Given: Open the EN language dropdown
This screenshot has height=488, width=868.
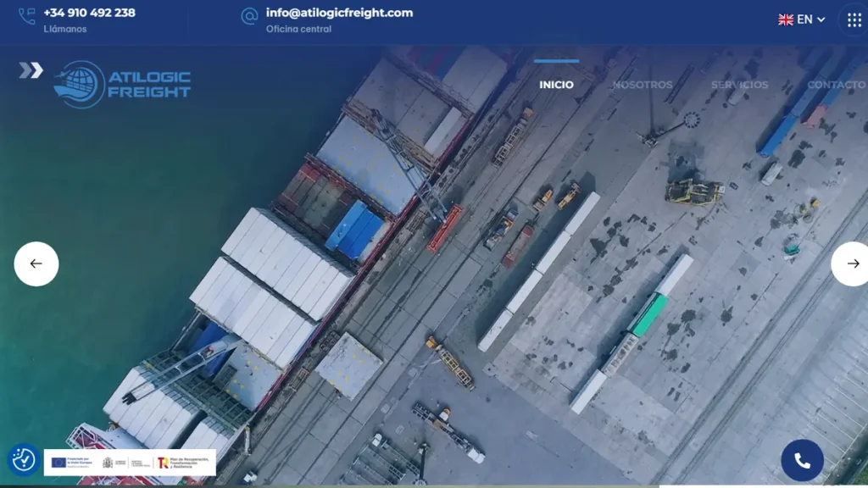Looking at the screenshot, I should pos(802,19).
